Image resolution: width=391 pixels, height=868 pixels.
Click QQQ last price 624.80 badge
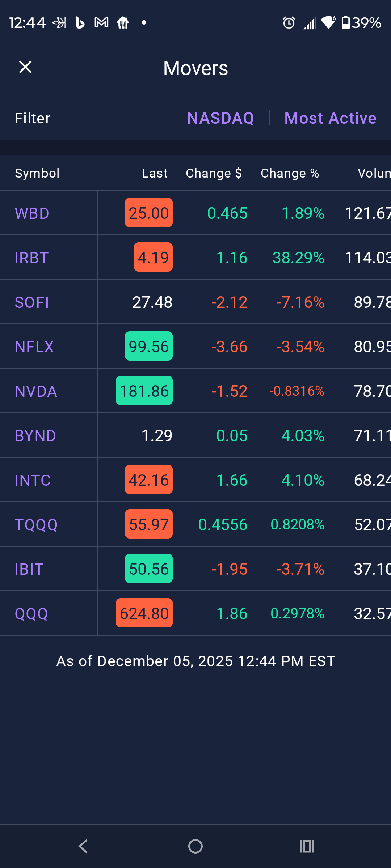point(144,613)
